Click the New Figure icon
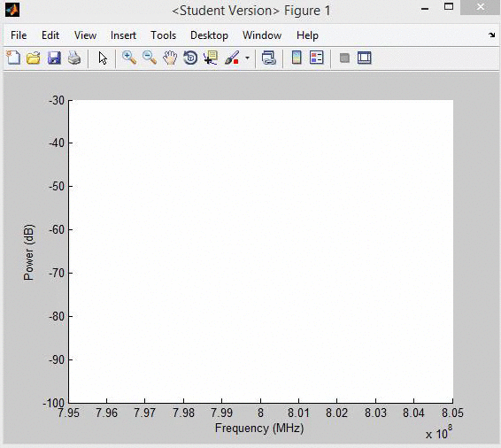 [x=13, y=58]
